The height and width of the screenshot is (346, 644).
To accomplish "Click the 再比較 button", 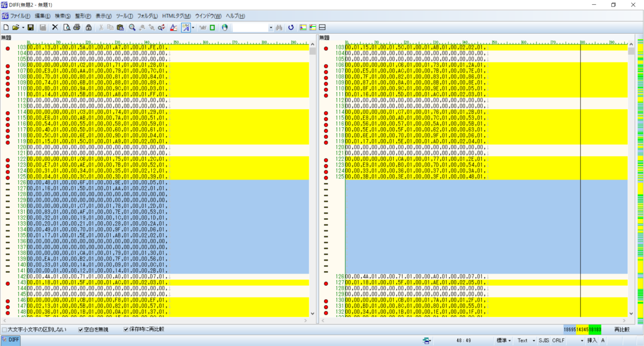I will pyautogui.click(x=621, y=329).
